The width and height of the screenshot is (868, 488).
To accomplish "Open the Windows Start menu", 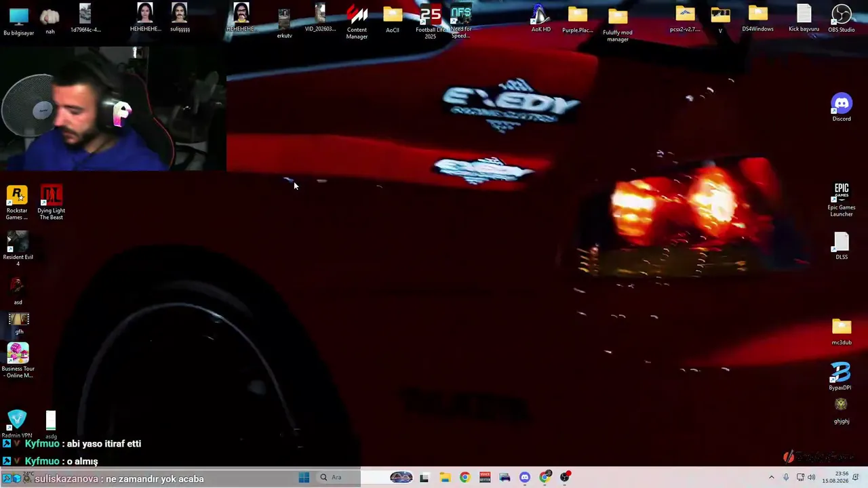I will point(304,477).
